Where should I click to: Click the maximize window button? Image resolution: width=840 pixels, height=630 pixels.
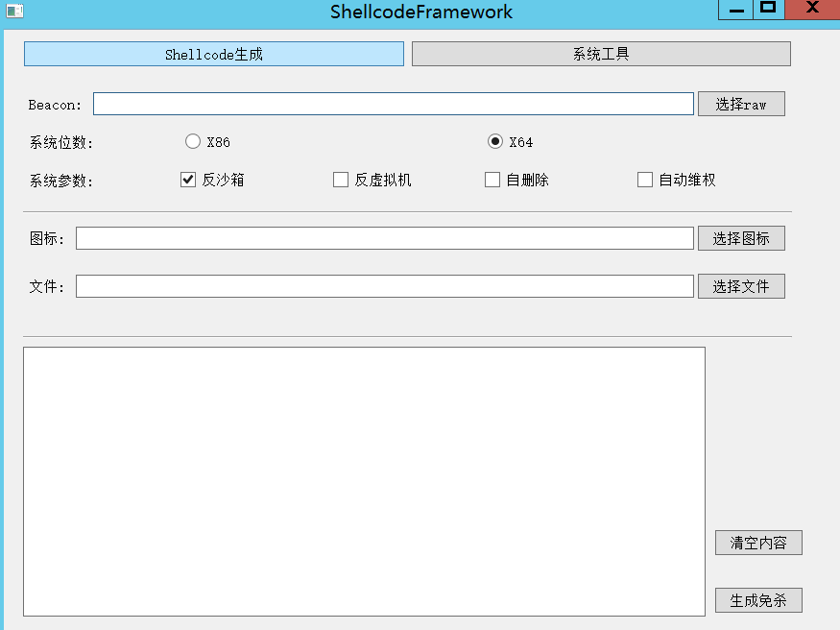coord(768,10)
